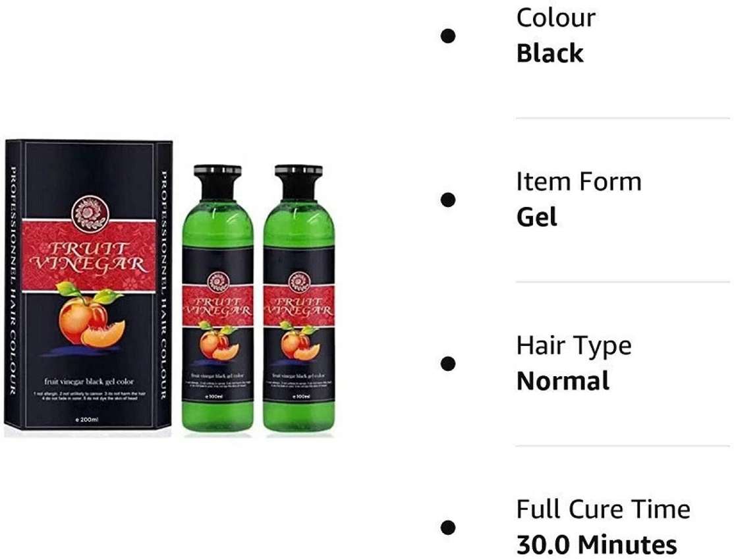
Task: Click the logo emblem on left bottle
Action: tap(217, 283)
